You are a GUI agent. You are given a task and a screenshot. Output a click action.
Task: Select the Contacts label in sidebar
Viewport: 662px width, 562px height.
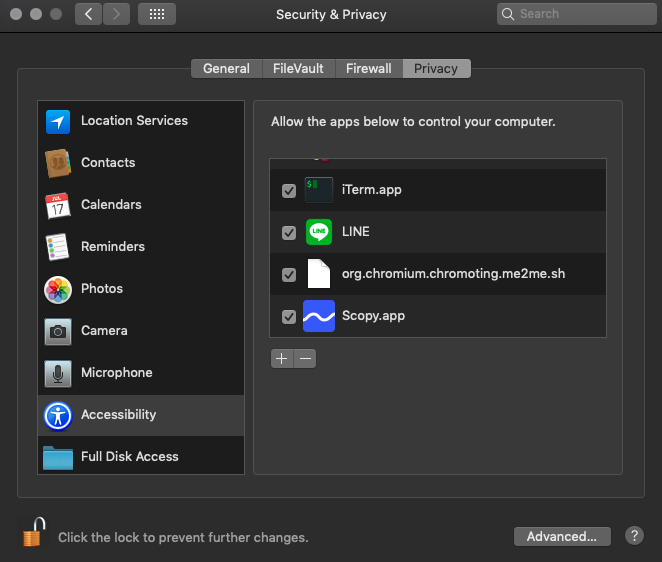(x=108, y=163)
